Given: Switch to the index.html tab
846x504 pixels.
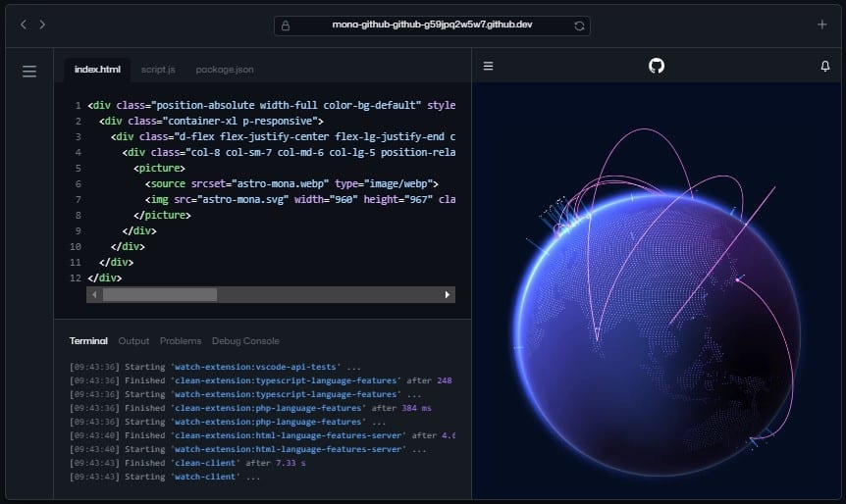Looking at the screenshot, I should [x=97, y=70].
